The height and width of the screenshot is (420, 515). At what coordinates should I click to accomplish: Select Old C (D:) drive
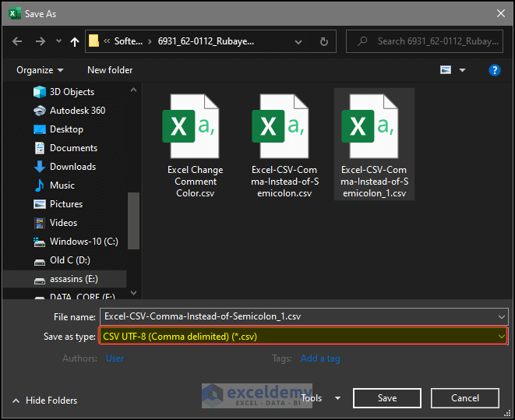[70, 260]
